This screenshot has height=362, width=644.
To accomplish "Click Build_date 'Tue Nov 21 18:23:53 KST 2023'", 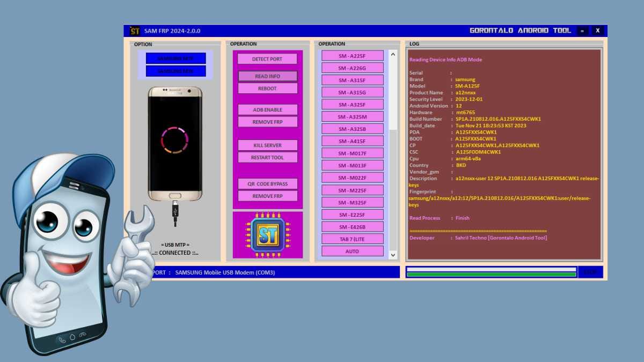I will click(491, 125).
